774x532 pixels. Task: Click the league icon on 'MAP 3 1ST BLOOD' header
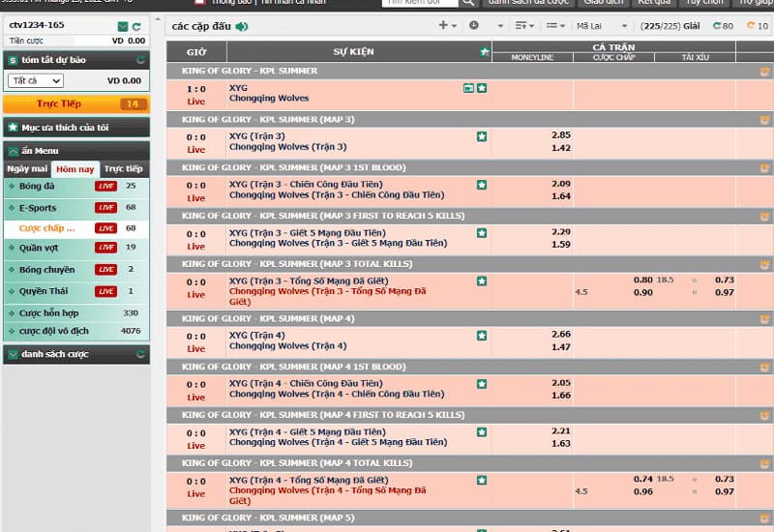coord(764,168)
